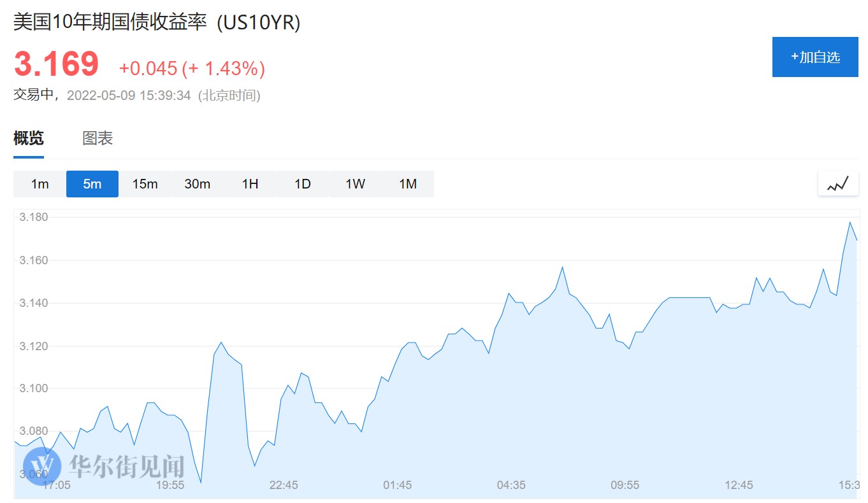Select the 1m interval
The width and height of the screenshot is (868, 503).
pyautogui.click(x=40, y=184)
